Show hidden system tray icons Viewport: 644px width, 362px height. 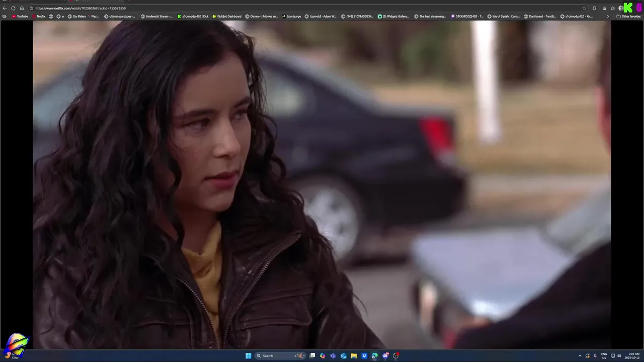pyautogui.click(x=580, y=355)
